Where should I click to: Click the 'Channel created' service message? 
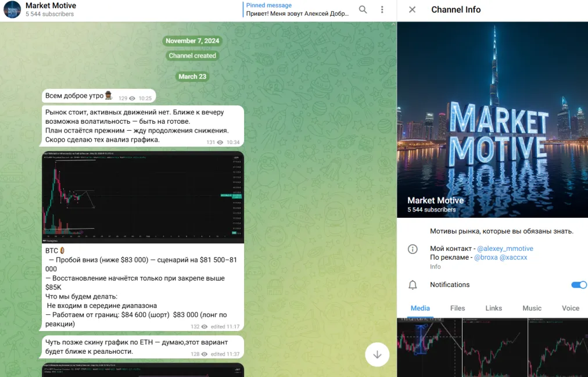click(192, 55)
